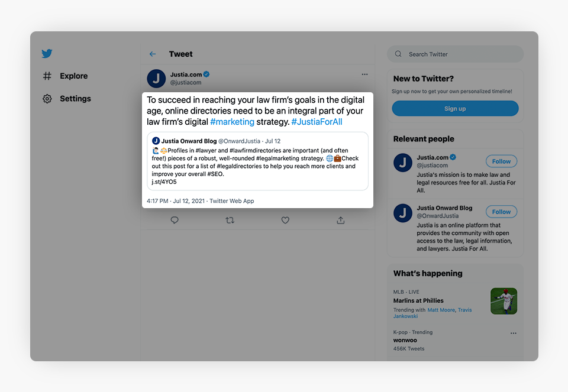Viewport: 568px width, 392px height.
Task: Click the Explore hashtag icon
Action: [47, 76]
